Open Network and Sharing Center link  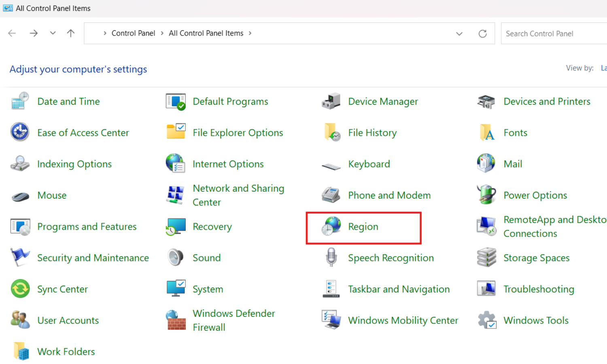pyautogui.click(x=238, y=195)
